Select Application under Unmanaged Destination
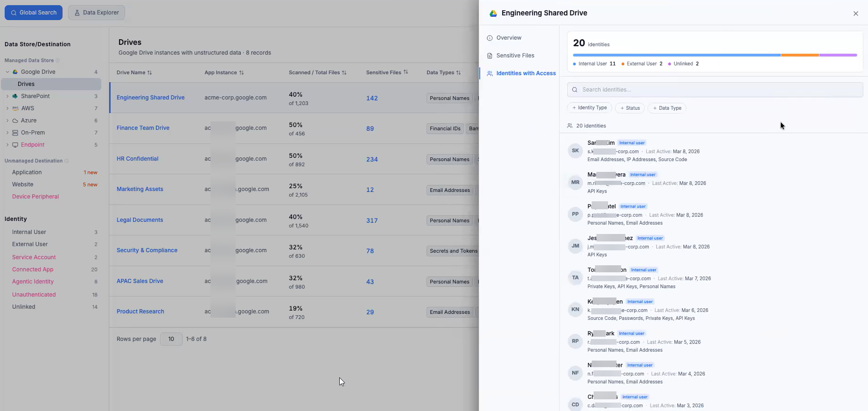This screenshot has height=411, width=868. pos(27,172)
